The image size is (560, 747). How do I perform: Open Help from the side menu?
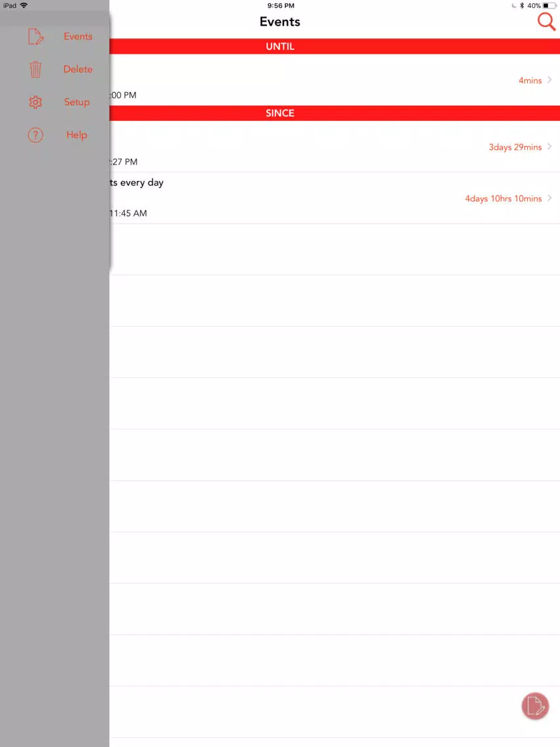click(77, 135)
